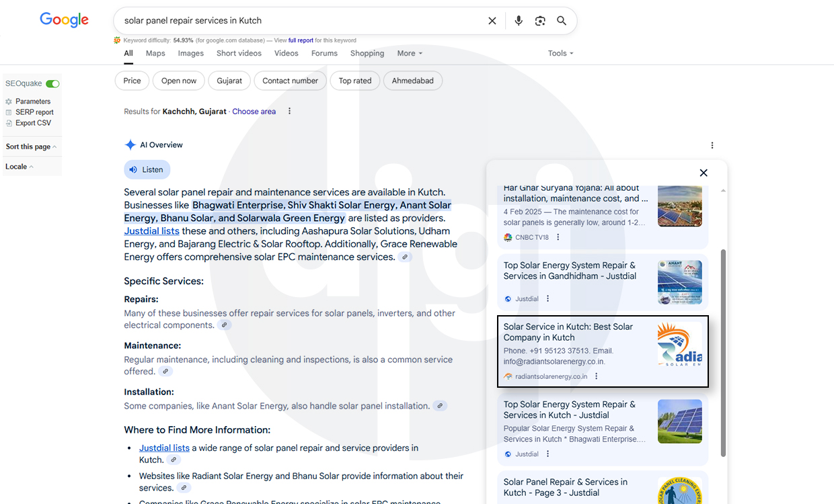The width and height of the screenshot is (834, 504).
Task: Open the Tools dropdown
Action: click(560, 54)
